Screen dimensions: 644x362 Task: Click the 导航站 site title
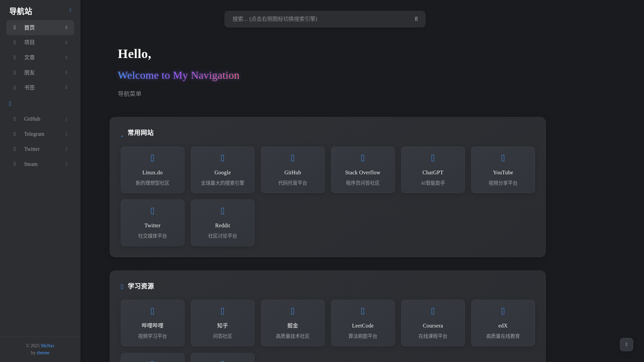point(21,11)
